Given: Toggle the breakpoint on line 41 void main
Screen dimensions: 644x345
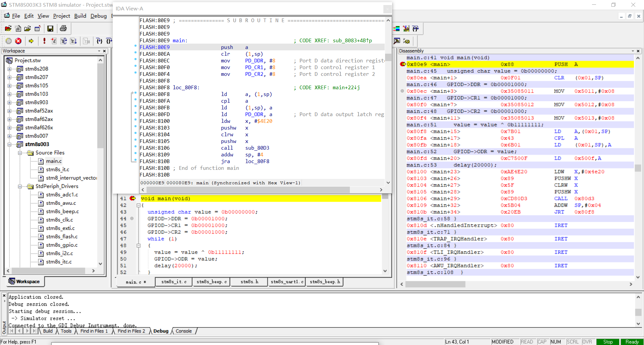Looking at the screenshot, I should click(133, 198).
